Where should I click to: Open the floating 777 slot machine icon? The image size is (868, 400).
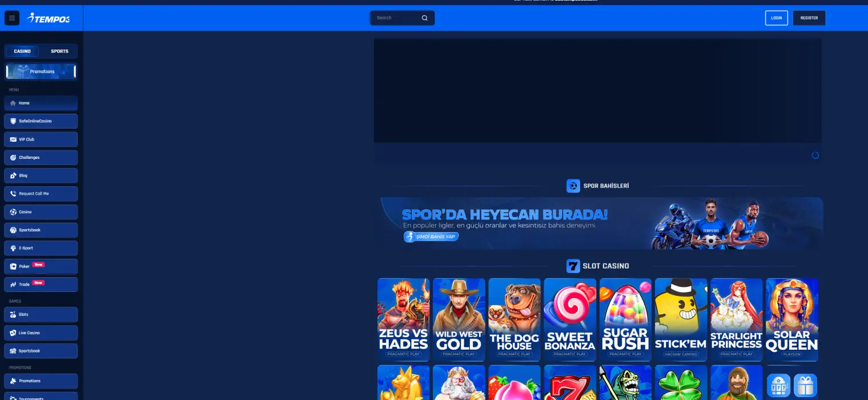tap(779, 386)
